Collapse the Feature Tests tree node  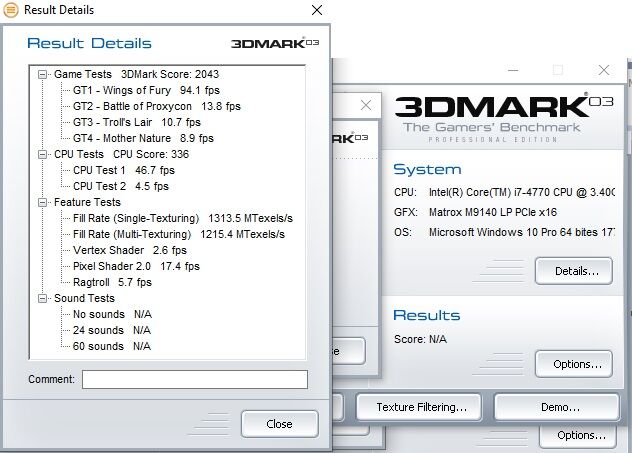[42, 202]
